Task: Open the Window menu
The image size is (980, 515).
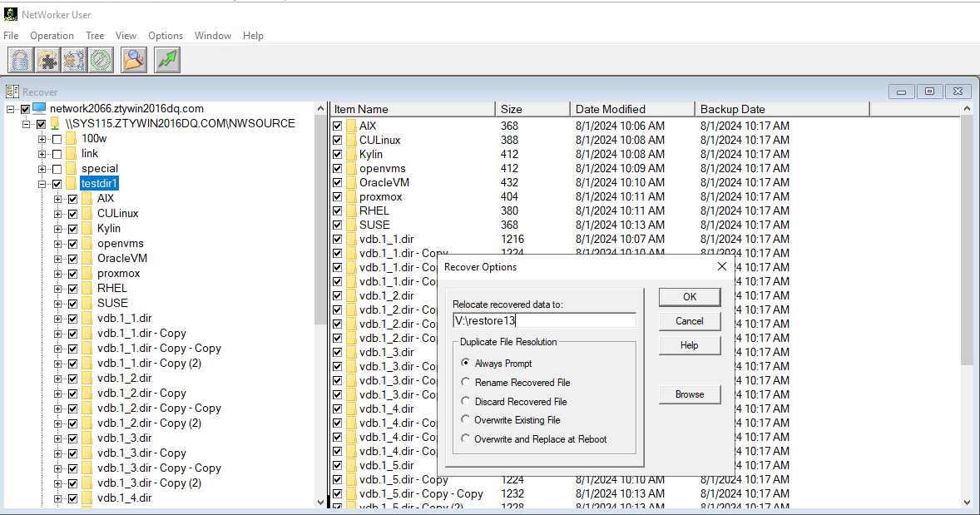Action: (x=212, y=36)
